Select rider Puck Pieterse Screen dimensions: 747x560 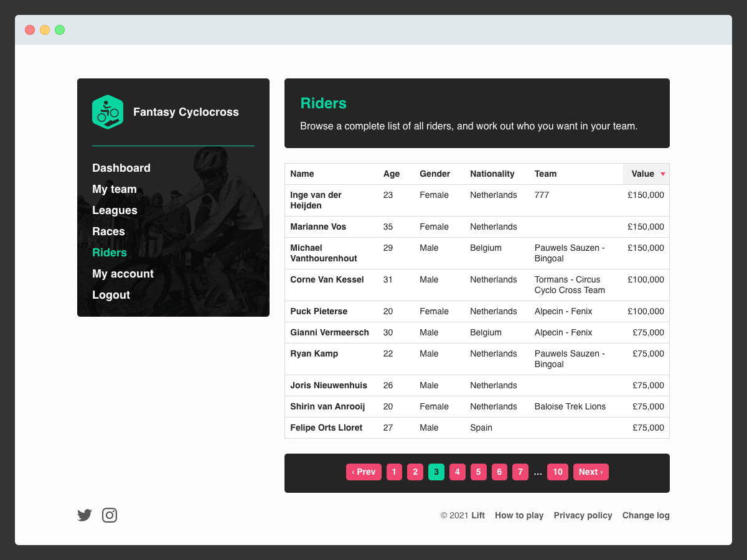319,311
